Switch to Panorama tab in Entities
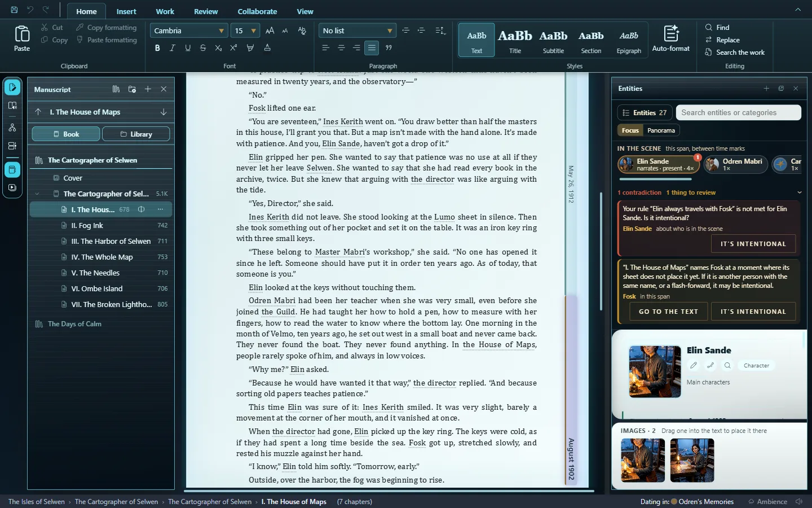Screen dimensions: 812x508 tap(661, 130)
